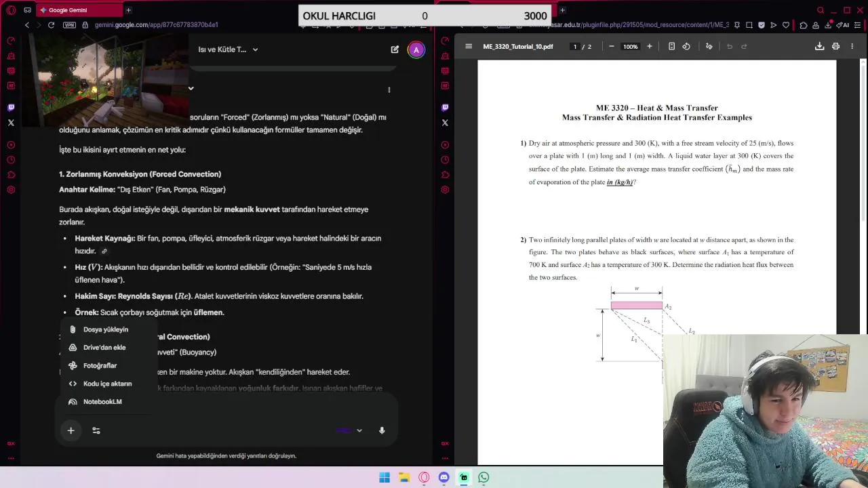Toggle the VPN badge in address bar
The width and height of the screenshot is (868, 488).
tap(69, 25)
